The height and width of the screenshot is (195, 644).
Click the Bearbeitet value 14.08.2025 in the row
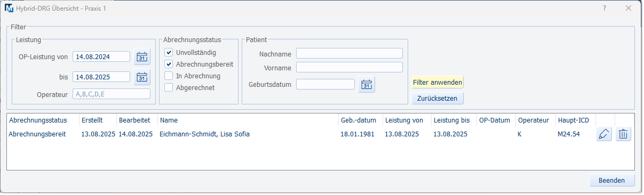tap(136, 134)
